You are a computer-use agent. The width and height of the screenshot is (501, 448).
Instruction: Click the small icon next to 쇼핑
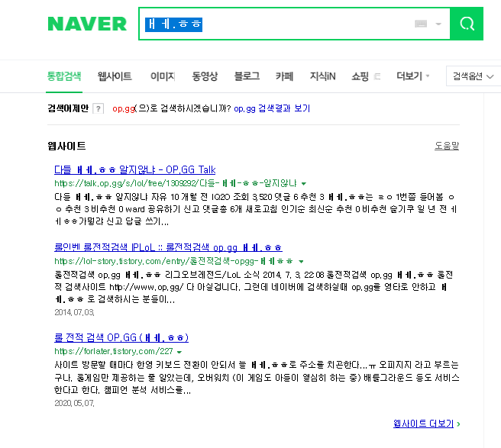377,76
